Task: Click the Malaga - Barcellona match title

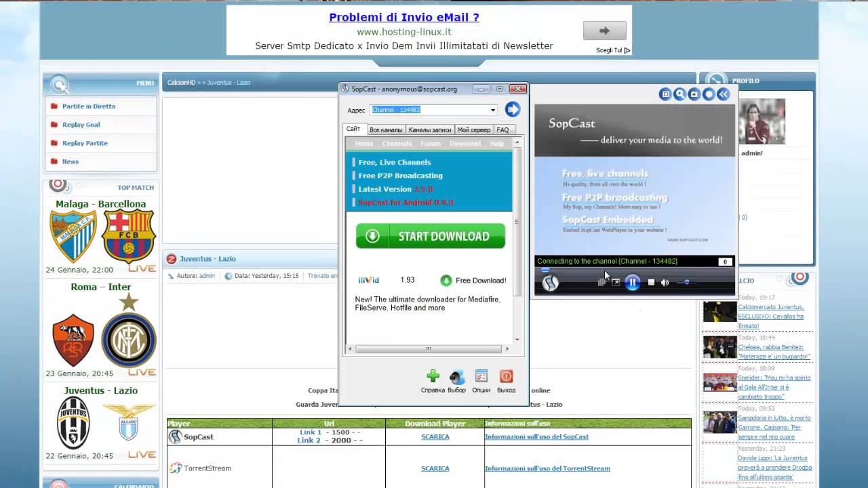Action: (x=101, y=203)
